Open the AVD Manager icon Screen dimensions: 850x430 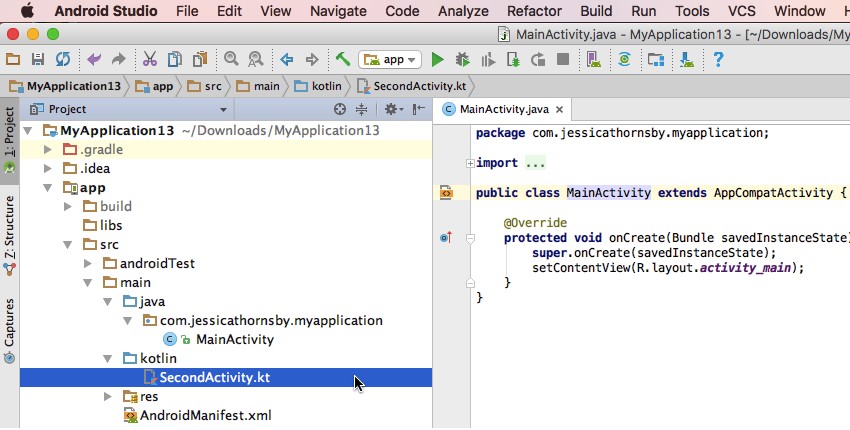click(594, 59)
